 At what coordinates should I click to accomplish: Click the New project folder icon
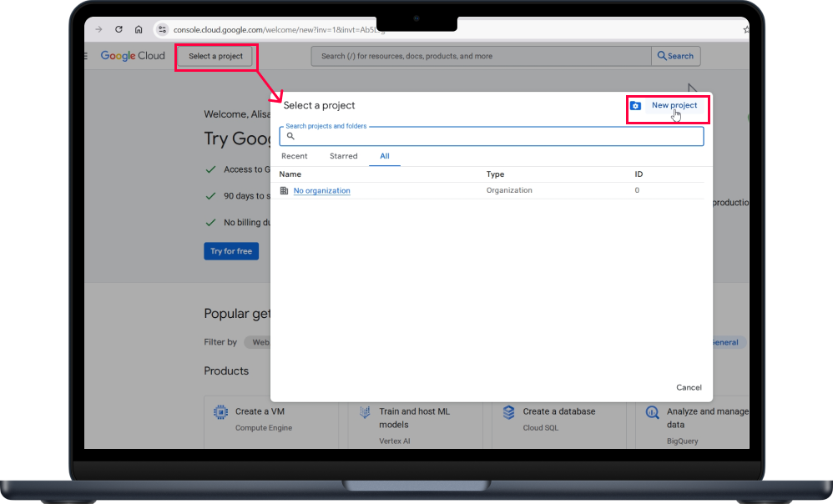(x=635, y=106)
